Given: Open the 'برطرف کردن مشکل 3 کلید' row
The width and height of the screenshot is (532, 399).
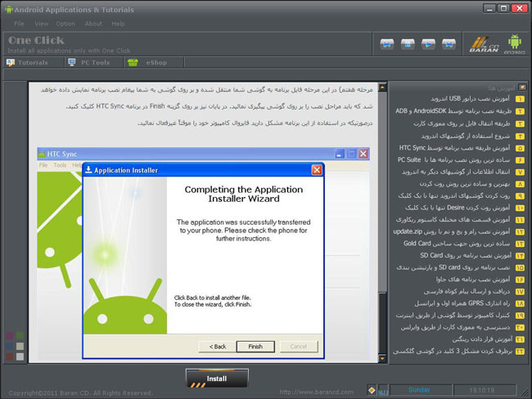Looking at the screenshot, I should pyautogui.click(x=458, y=352).
